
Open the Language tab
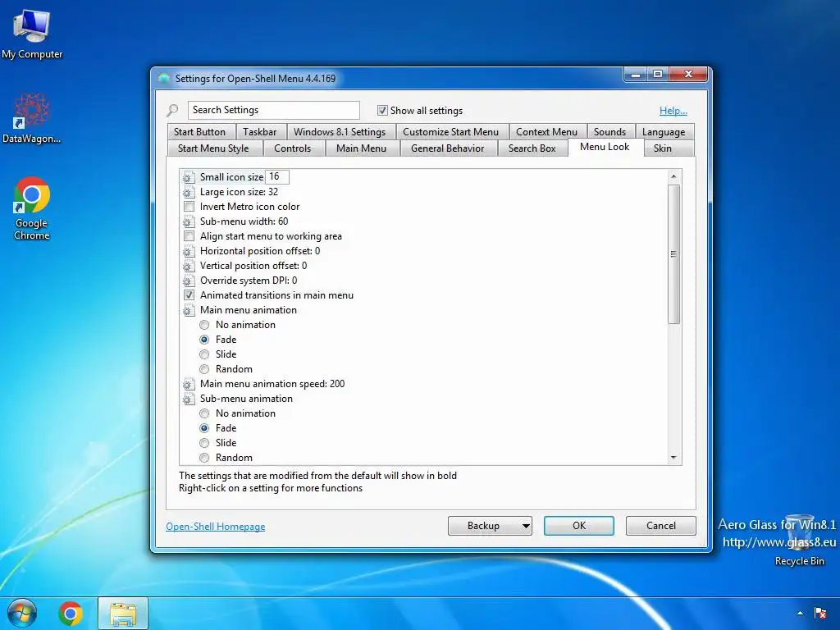coord(664,132)
